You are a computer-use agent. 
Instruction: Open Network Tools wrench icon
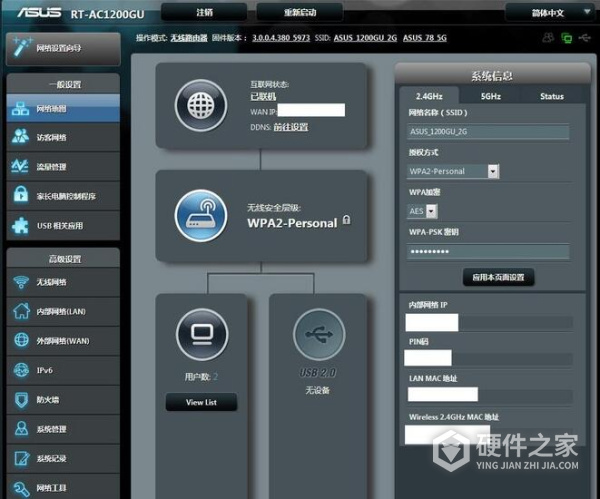21,489
